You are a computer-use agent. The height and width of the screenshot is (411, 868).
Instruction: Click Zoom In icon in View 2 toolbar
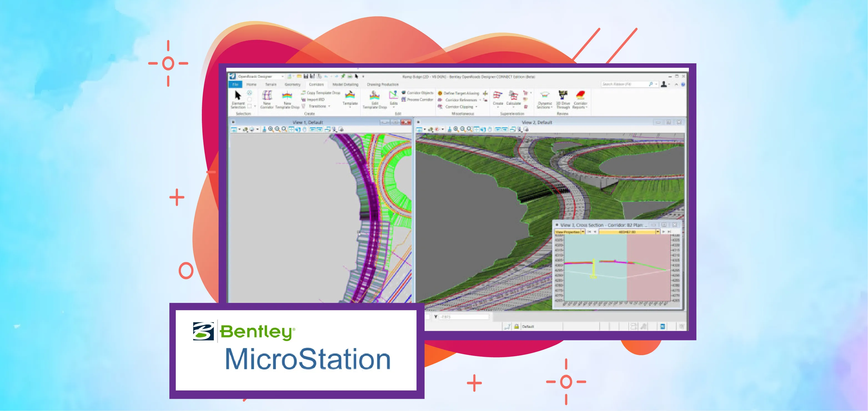click(456, 129)
